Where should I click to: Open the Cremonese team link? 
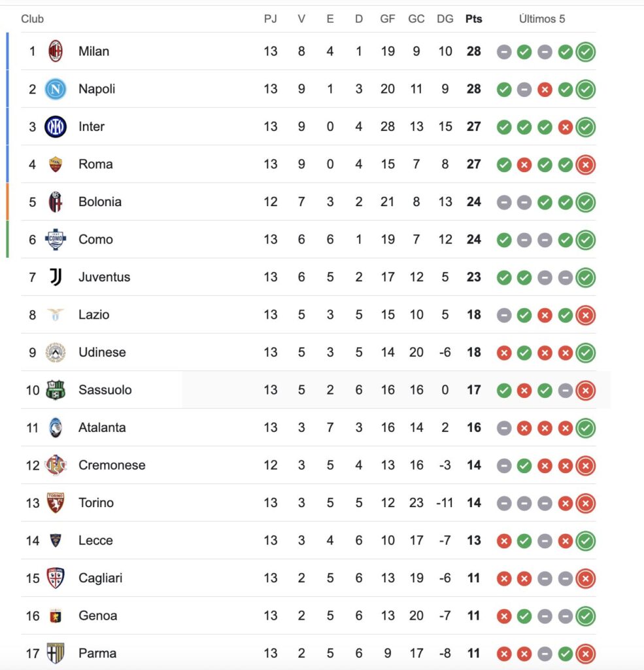(x=112, y=465)
